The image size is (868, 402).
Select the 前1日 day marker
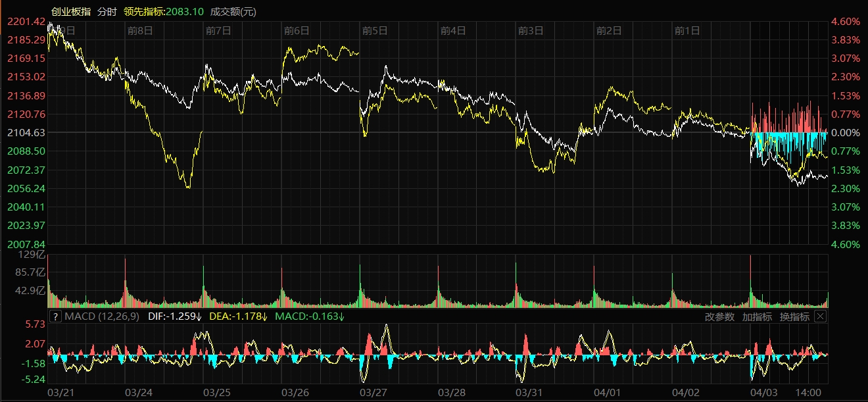pos(687,30)
